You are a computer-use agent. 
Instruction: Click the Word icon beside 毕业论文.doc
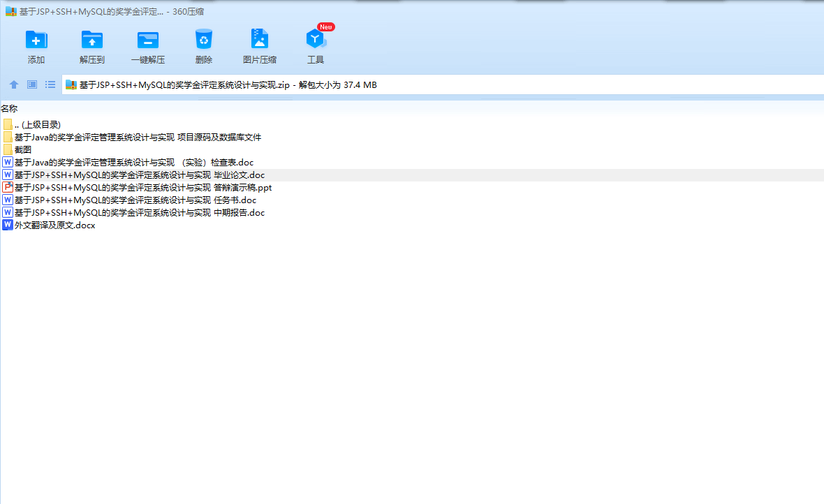[x=8, y=175]
